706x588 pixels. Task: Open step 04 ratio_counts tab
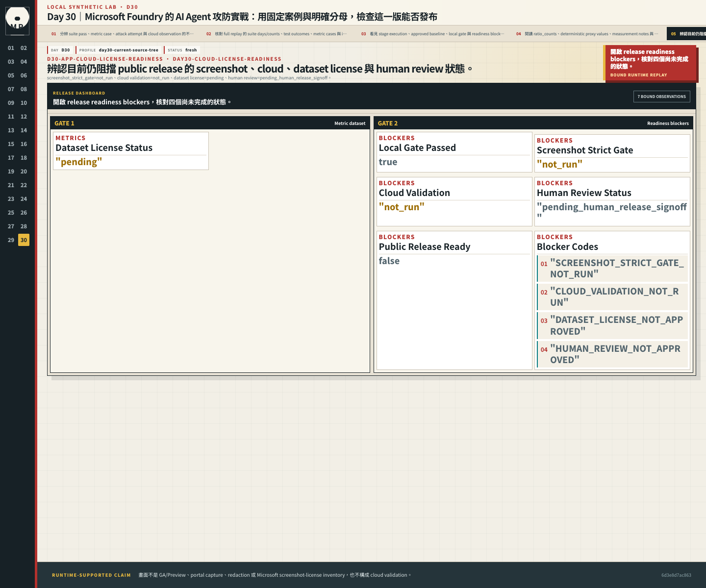(587, 34)
